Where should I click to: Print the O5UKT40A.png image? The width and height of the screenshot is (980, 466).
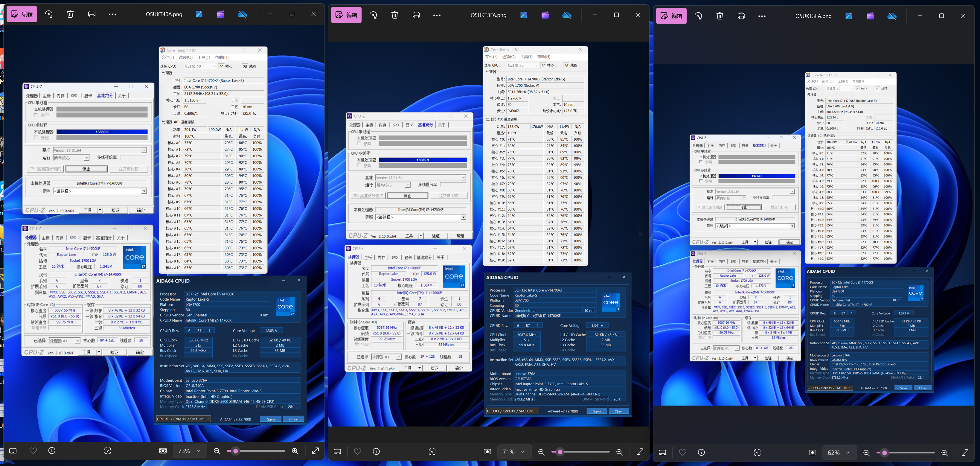pos(92,14)
